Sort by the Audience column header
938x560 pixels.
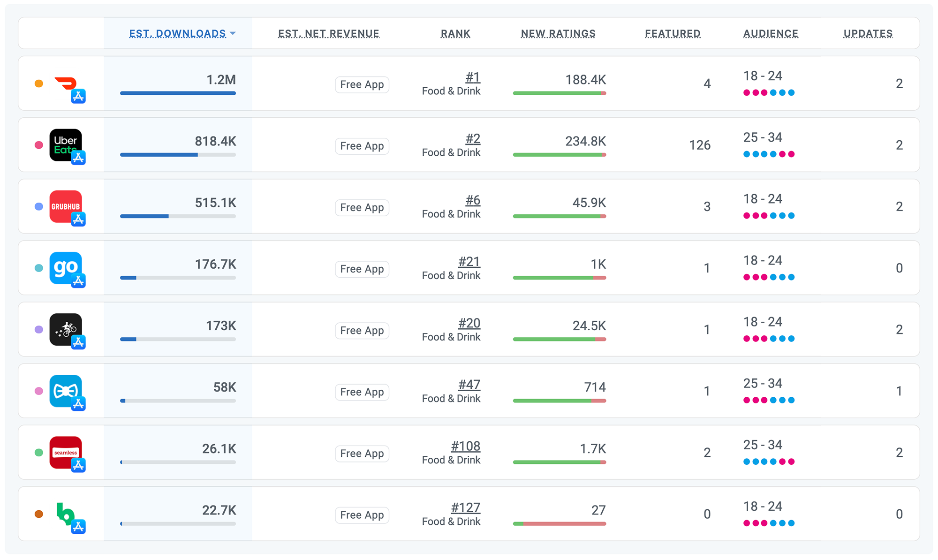pos(771,34)
